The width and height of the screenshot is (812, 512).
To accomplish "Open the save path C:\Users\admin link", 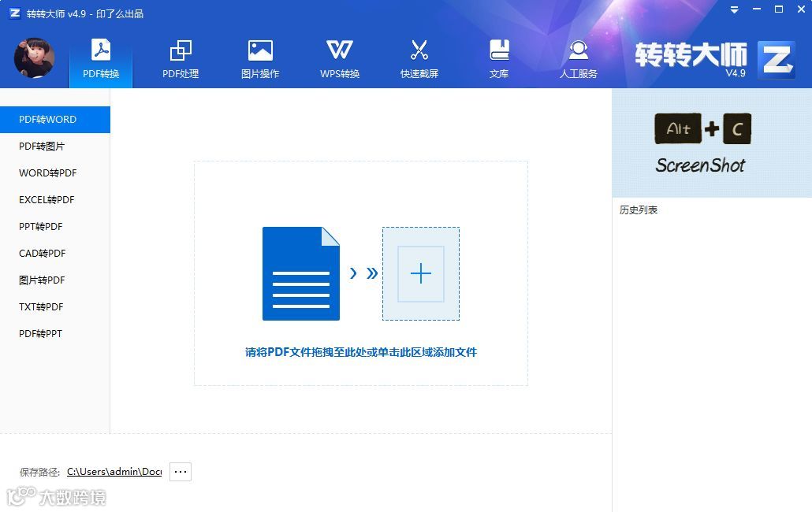I will [x=114, y=472].
